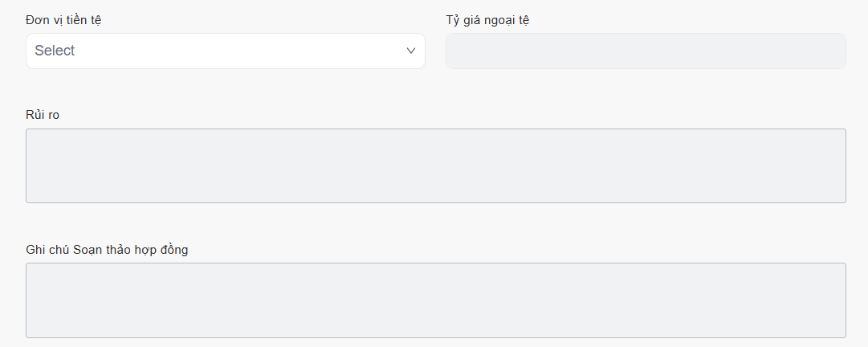This screenshot has height=347, width=868.
Task: Click the "Tỷ giá ngoại tệ" label
Action: 487,20
